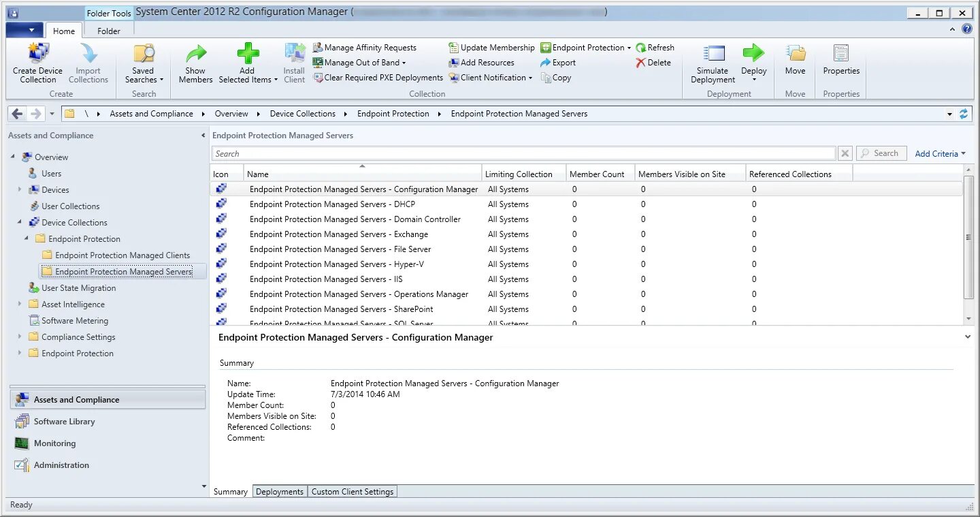
Task: Open the Monitoring workspace
Action: coord(108,443)
